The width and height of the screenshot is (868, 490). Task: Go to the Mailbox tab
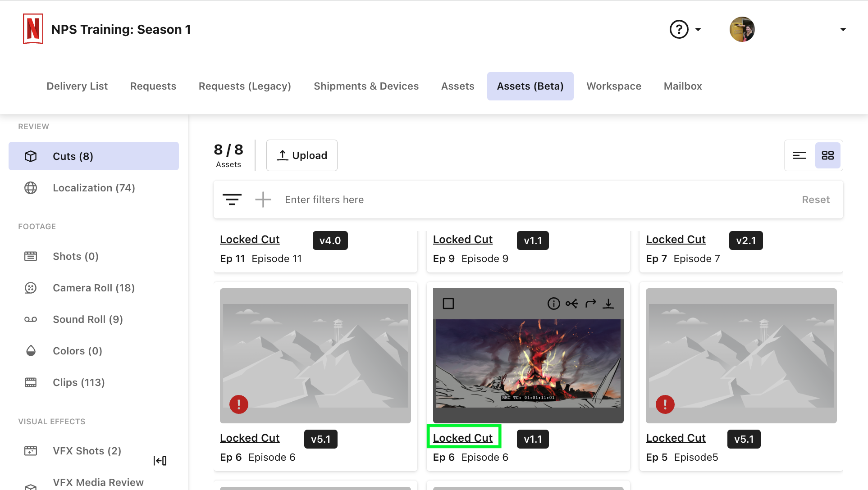click(682, 86)
